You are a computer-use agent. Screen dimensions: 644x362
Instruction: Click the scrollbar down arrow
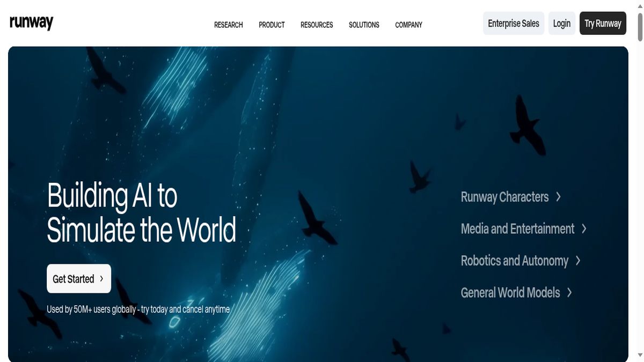(x=640, y=355)
